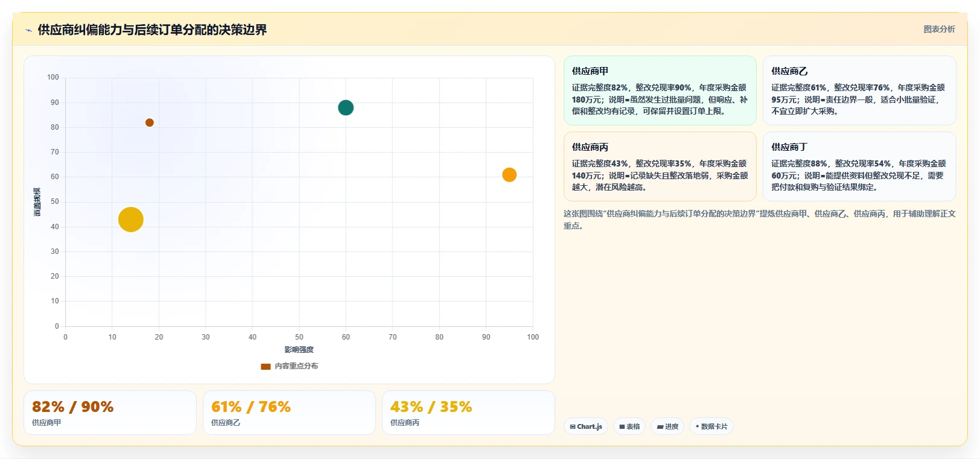
Task: Click the large yellow bubble near impact 14
Action: coord(131,220)
